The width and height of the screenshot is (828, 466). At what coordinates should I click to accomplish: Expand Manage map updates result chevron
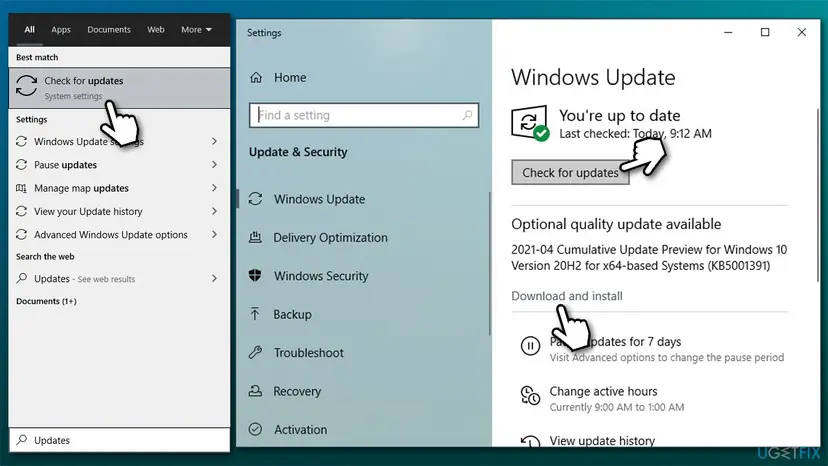pyautogui.click(x=214, y=188)
